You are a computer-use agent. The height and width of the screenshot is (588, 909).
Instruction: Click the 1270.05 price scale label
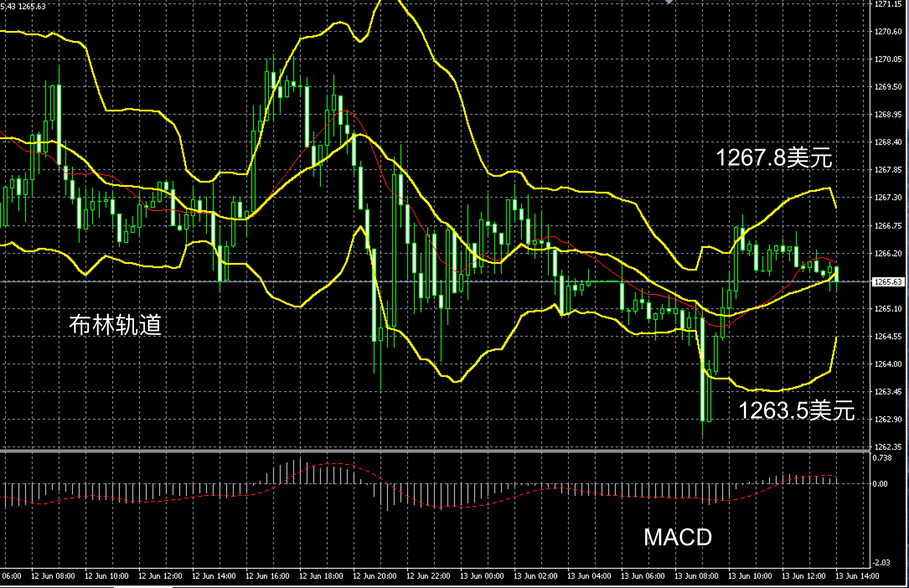coord(888,59)
